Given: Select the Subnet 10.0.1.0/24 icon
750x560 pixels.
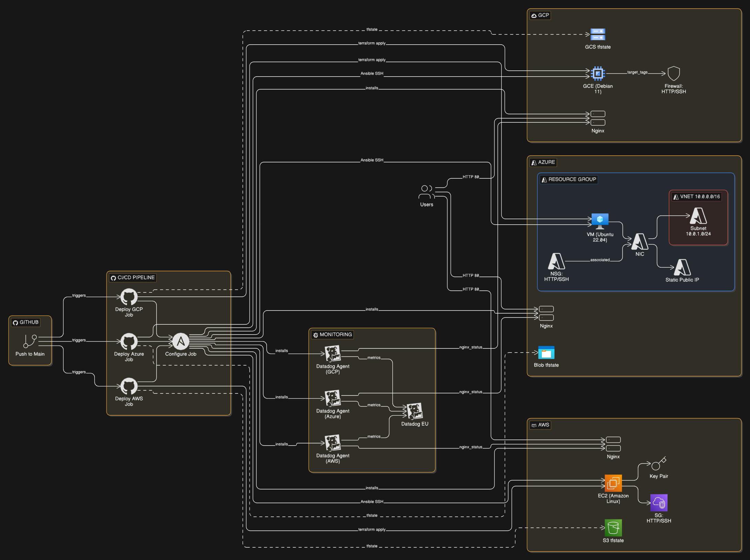Looking at the screenshot, I should click(x=698, y=216).
